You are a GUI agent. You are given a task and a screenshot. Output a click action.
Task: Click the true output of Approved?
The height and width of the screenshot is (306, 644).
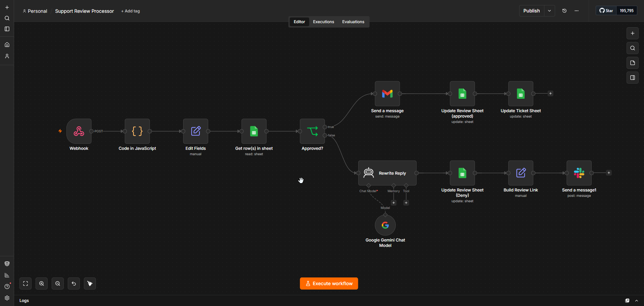coord(325,127)
